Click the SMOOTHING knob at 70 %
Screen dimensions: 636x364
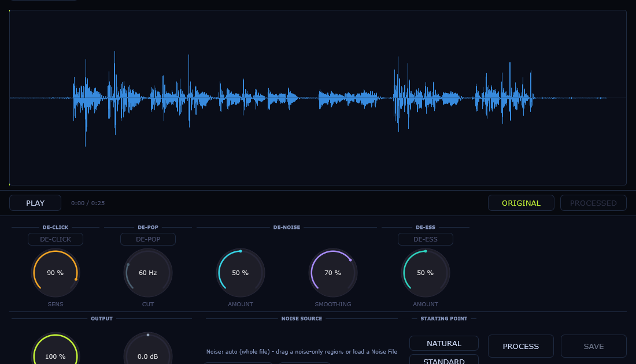(333, 273)
